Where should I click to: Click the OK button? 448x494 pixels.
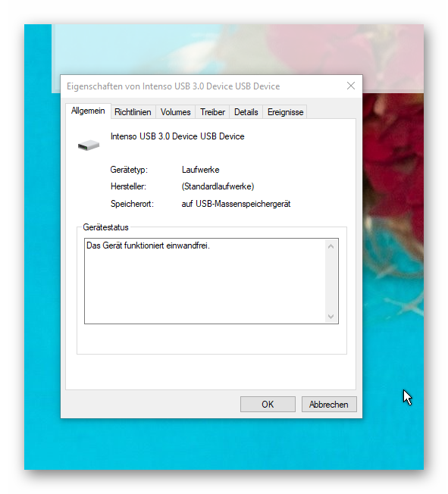tap(268, 404)
